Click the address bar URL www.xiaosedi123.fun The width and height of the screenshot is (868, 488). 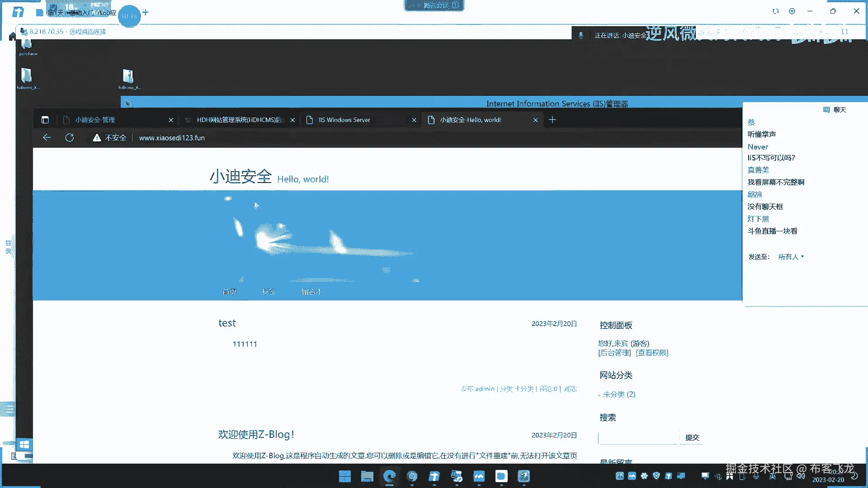pos(172,138)
